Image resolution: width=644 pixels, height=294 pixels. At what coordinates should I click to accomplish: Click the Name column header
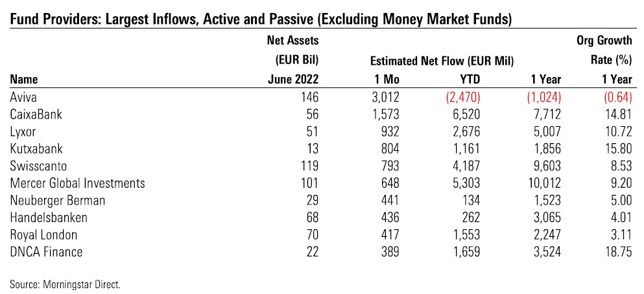coord(24,80)
